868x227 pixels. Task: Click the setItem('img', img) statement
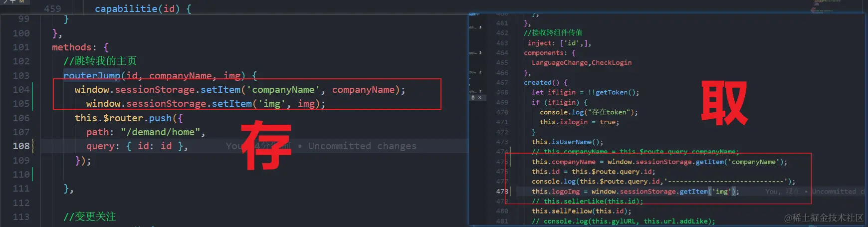point(206,104)
